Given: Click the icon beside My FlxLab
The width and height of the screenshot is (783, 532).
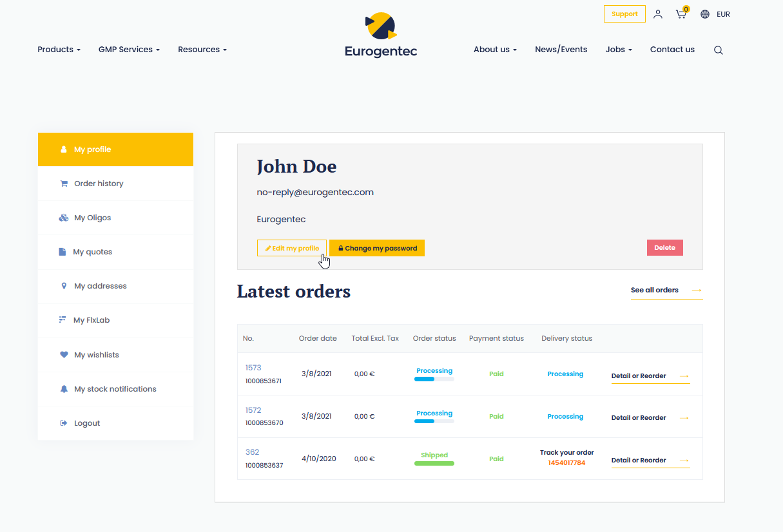Looking at the screenshot, I should (x=63, y=320).
